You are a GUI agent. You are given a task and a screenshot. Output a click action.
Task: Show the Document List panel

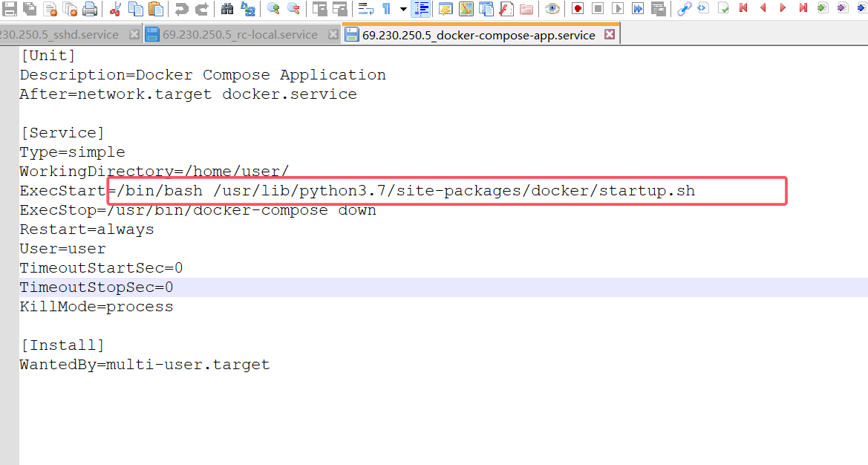tap(486, 8)
